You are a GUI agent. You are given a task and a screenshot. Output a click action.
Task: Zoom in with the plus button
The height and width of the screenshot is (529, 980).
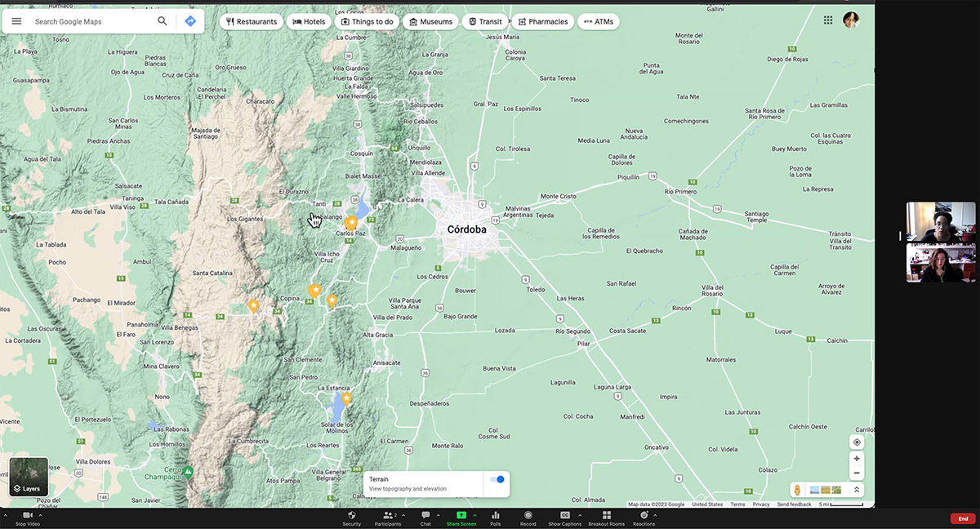point(857,459)
